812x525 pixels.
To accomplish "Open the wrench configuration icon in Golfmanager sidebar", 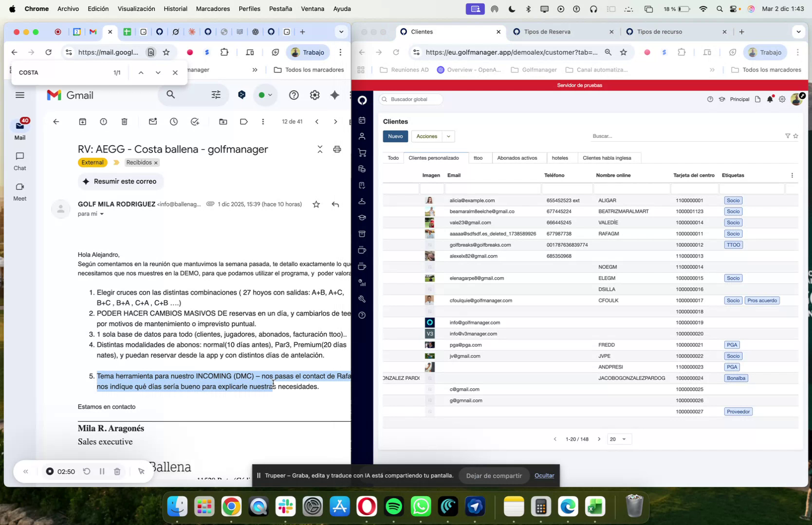I will click(362, 299).
